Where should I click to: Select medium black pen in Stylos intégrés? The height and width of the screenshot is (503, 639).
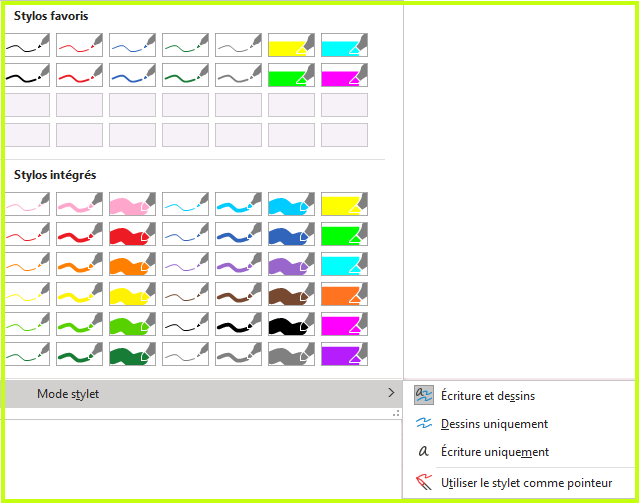[238, 324]
